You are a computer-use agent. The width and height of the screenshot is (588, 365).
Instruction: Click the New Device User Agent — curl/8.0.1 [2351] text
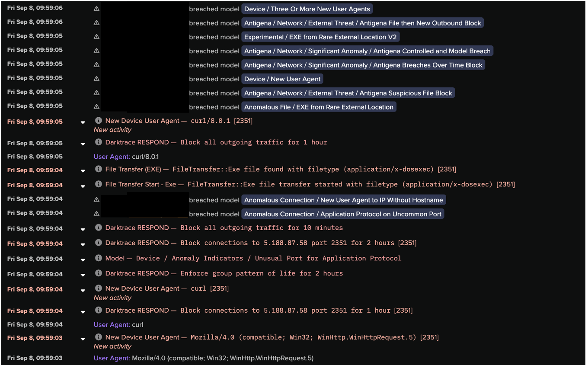click(179, 121)
